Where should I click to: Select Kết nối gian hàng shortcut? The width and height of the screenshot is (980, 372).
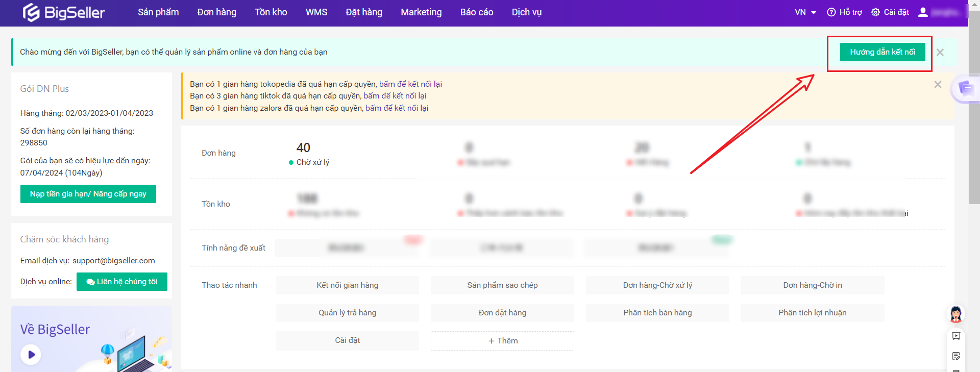pyautogui.click(x=347, y=285)
